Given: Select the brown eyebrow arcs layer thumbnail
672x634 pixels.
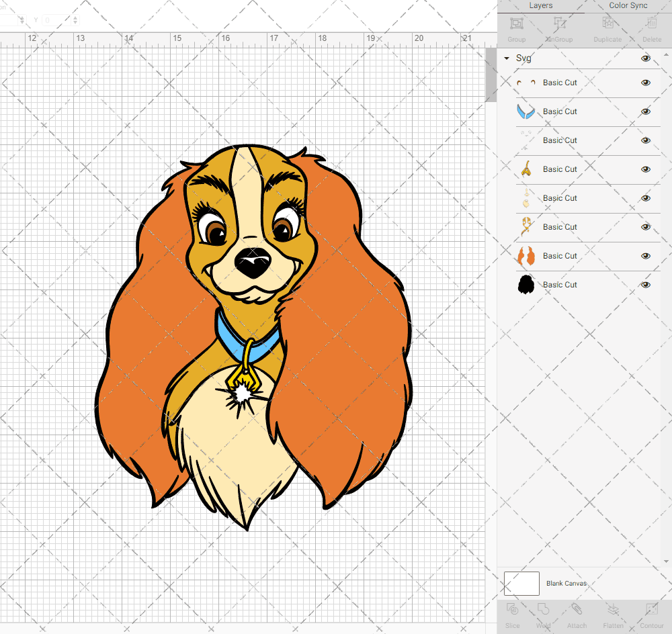Looking at the screenshot, I should click(526, 83).
